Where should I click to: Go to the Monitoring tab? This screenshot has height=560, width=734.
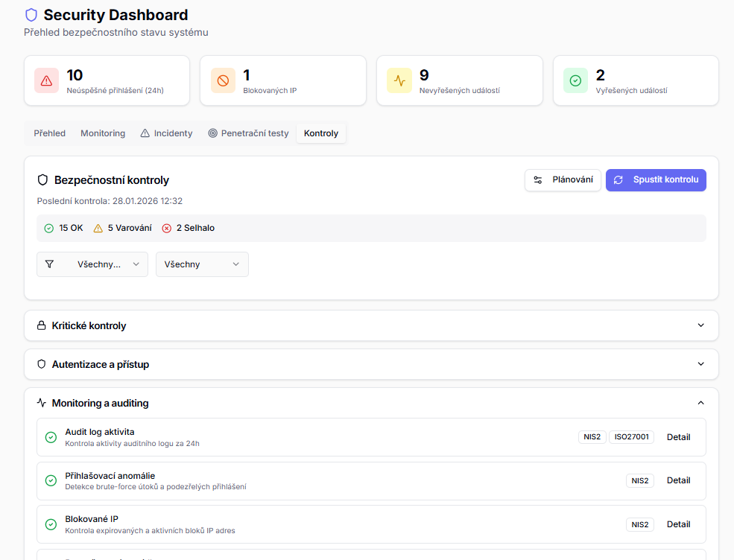point(103,133)
